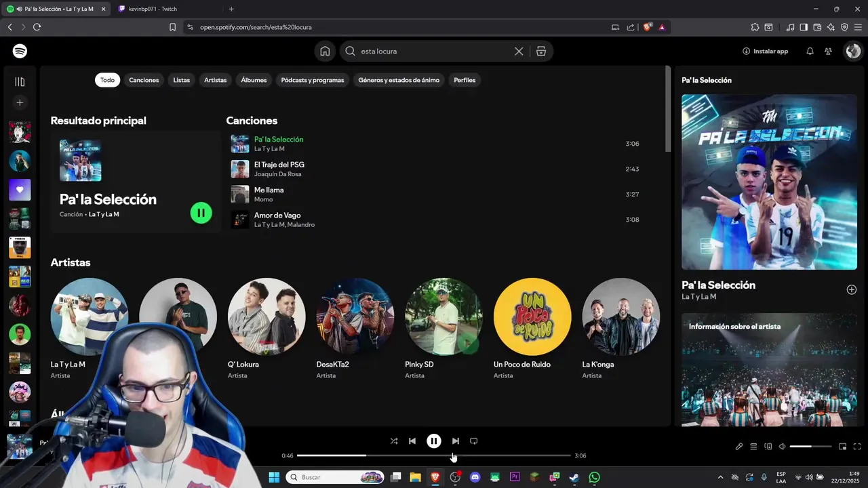
Task: Open notifications bell
Action: [x=810, y=52]
